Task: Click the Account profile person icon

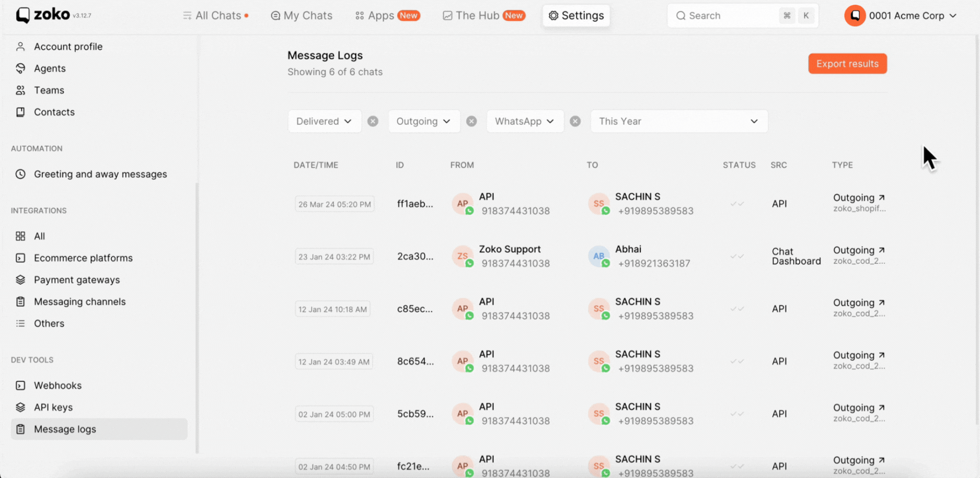Action: (x=20, y=46)
